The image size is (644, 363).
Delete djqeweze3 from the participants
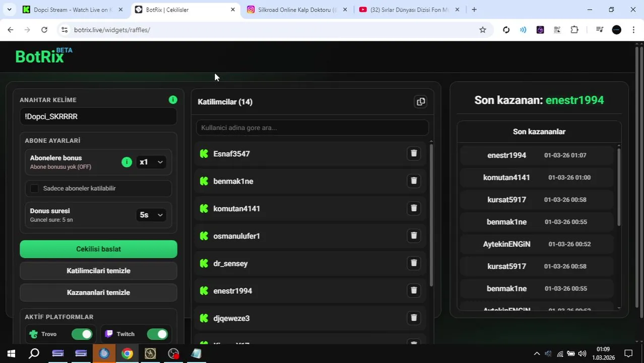pos(414,318)
